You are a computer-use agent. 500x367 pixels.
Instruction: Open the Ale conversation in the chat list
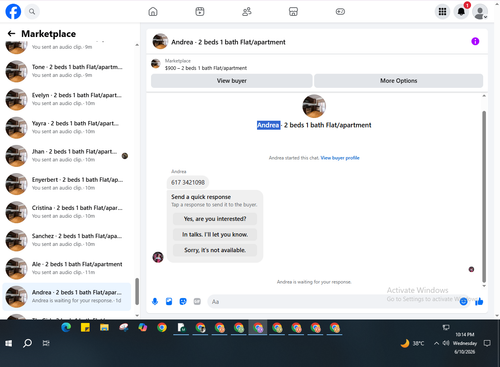[x=67, y=268]
